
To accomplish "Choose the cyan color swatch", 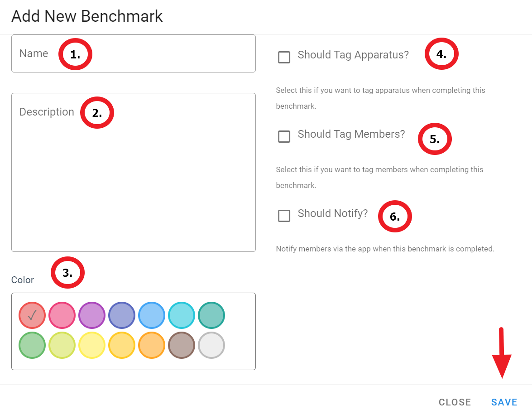I will [x=182, y=315].
